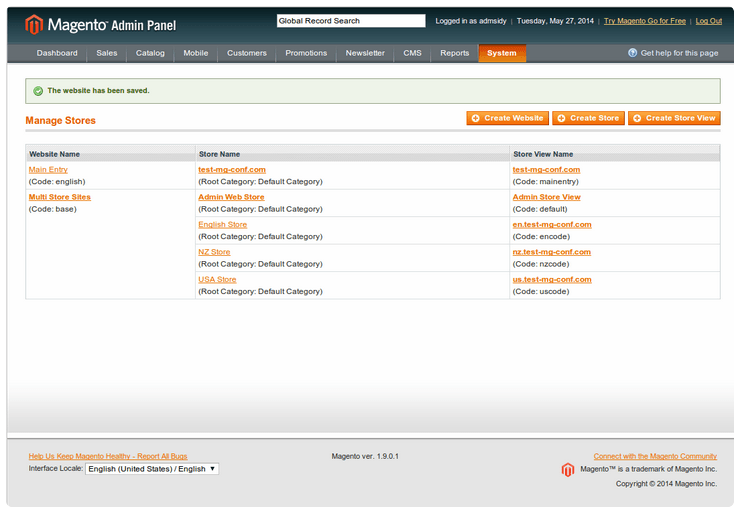Open the Admin Web Store link
Screen dimensions: 741x513
232,197
